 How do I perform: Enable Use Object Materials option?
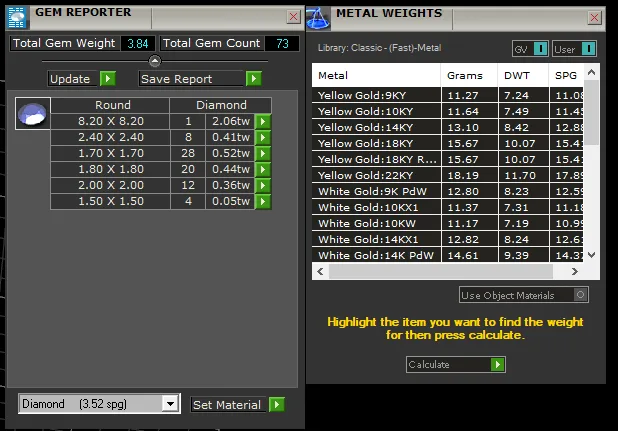click(x=580, y=295)
